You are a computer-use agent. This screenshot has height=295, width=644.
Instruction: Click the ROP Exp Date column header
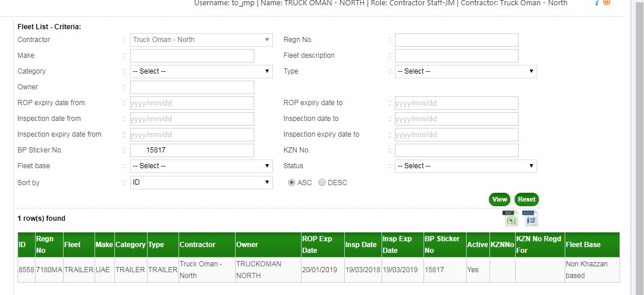[316, 245]
